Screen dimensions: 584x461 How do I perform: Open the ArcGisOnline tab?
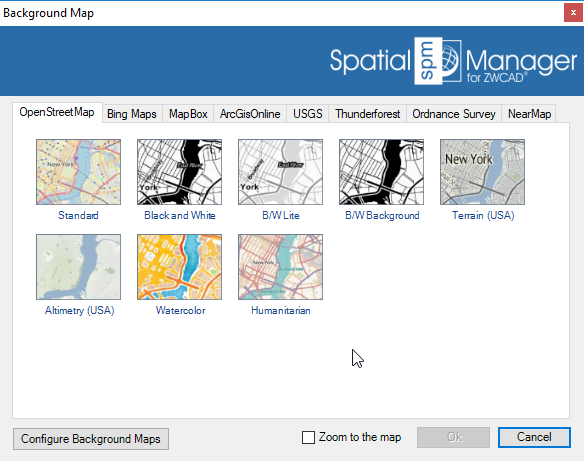(250, 114)
